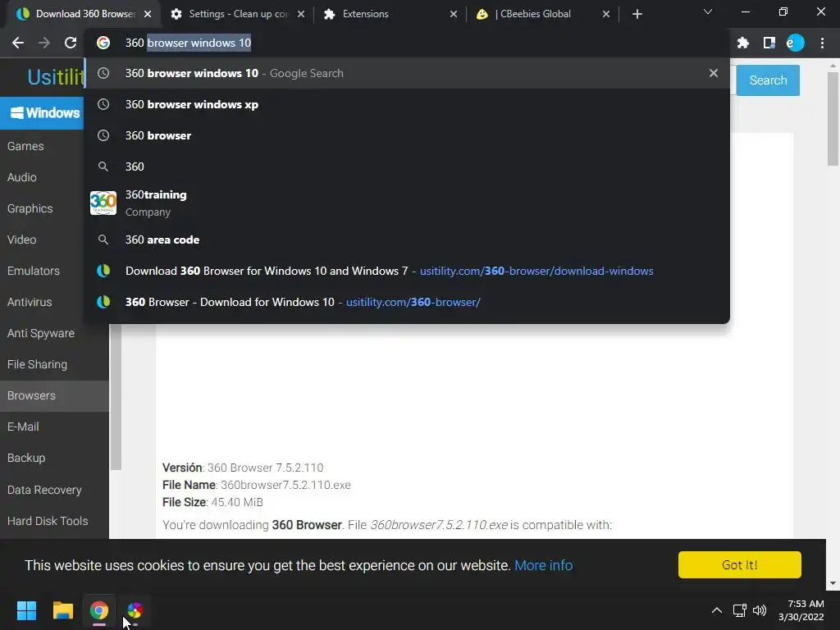
Task: Click '360browser7.5.2.110.exe' file name text
Action: click(285, 485)
